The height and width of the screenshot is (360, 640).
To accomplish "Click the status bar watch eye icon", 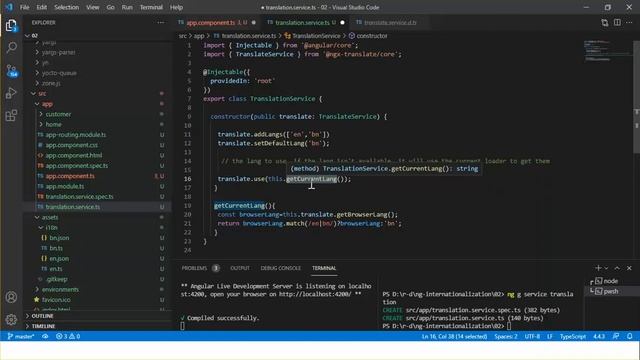I will [45, 336].
